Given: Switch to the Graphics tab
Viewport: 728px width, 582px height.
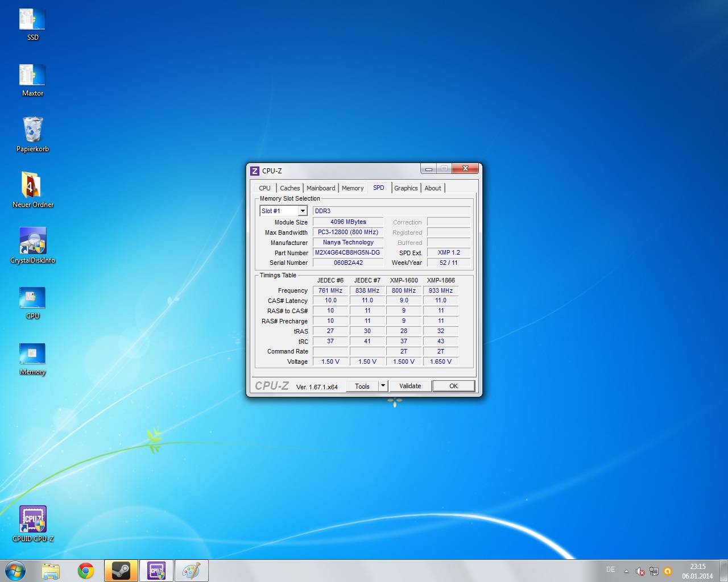Looking at the screenshot, I should [406, 188].
